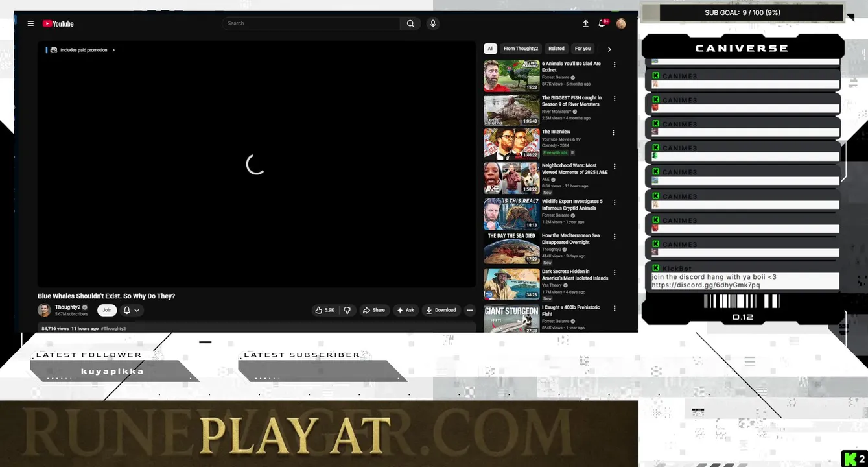The height and width of the screenshot is (467, 868).
Task: Open BIGGEST FISH River Monsters thumbnail
Action: pos(511,110)
